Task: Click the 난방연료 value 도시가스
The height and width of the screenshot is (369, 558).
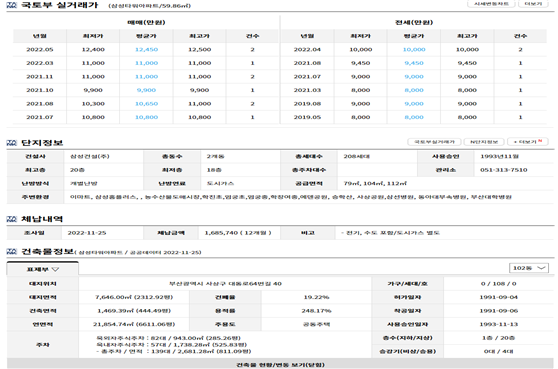Action: point(220,183)
